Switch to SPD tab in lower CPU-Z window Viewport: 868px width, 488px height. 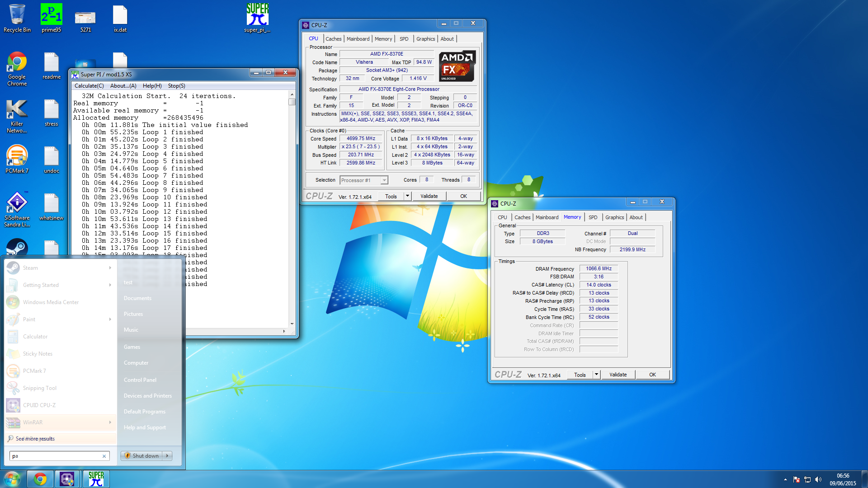coord(593,217)
